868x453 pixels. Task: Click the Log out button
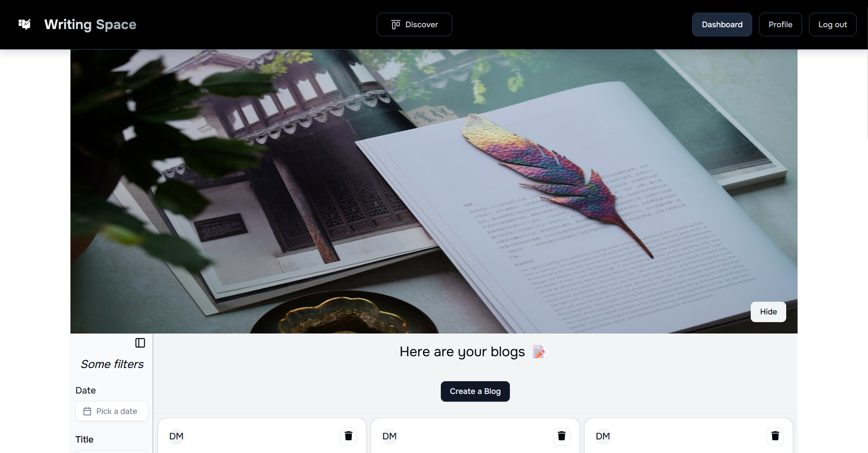833,25
